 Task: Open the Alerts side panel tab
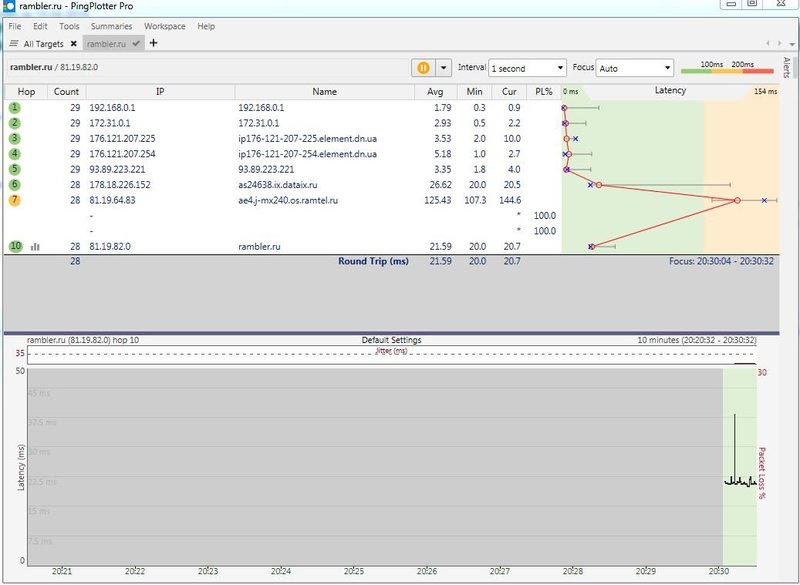[x=786, y=68]
